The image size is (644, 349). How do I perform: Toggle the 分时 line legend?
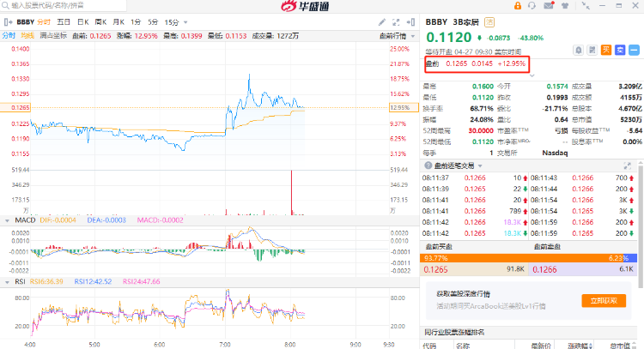point(9,36)
